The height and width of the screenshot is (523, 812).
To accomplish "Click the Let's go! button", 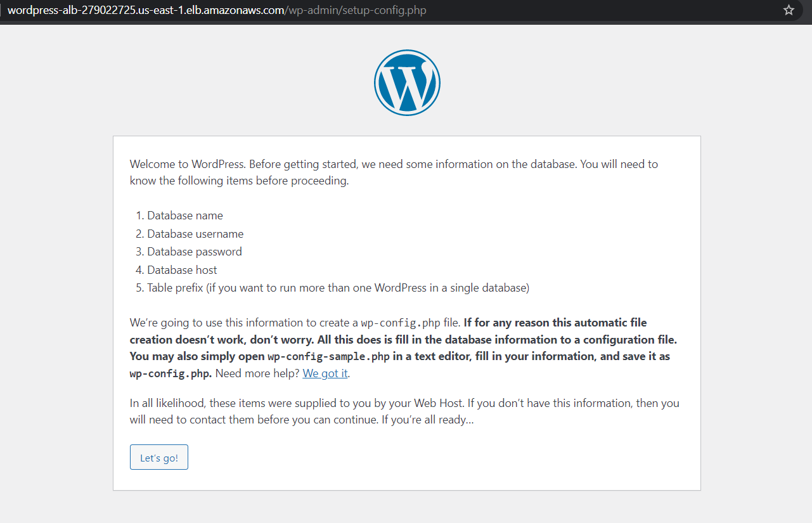I will pos(159,457).
